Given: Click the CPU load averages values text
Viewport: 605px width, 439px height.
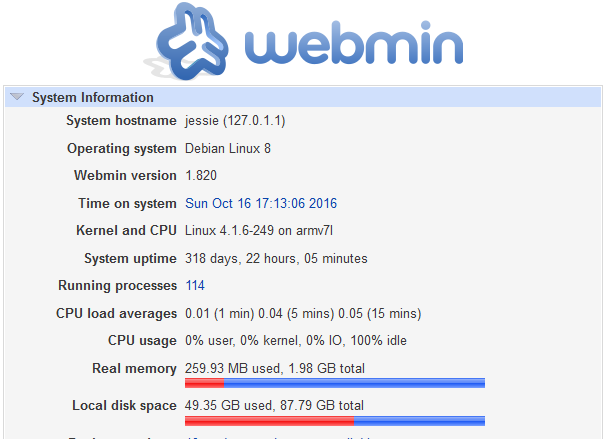Looking at the screenshot, I should point(303,314).
